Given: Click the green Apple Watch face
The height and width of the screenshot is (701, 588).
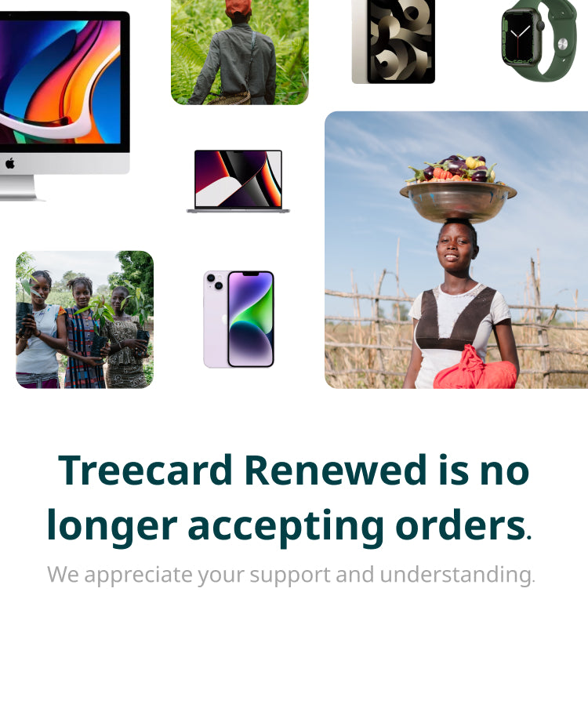Looking at the screenshot, I should [x=517, y=38].
